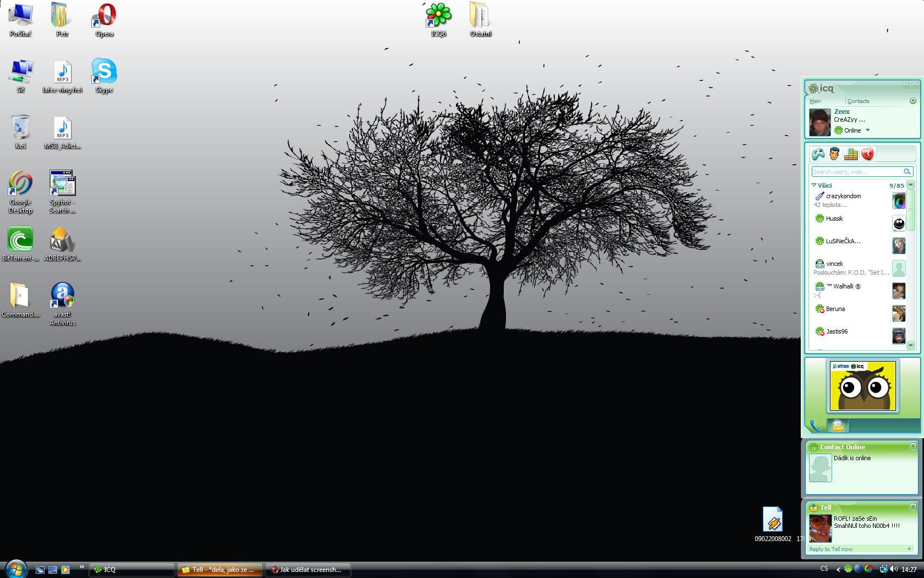Click Reply to Tell now link
This screenshot has height=578, width=924.
click(831, 549)
